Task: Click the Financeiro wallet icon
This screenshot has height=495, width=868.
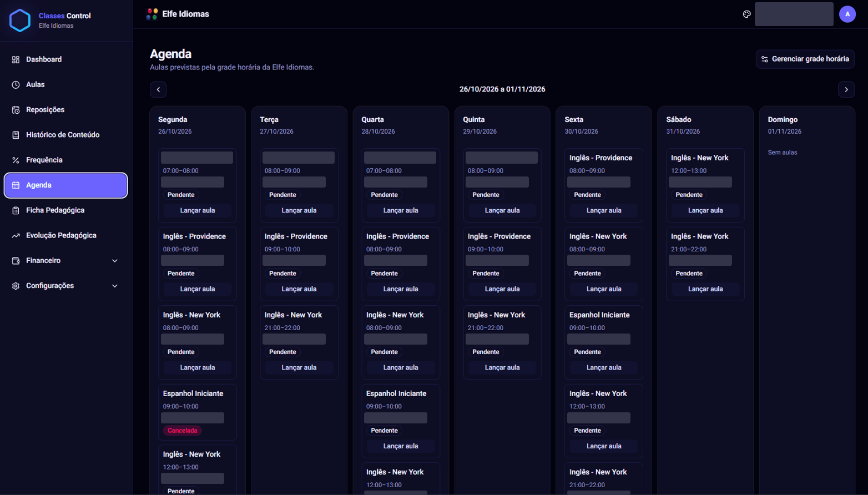Action: (16, 261)
